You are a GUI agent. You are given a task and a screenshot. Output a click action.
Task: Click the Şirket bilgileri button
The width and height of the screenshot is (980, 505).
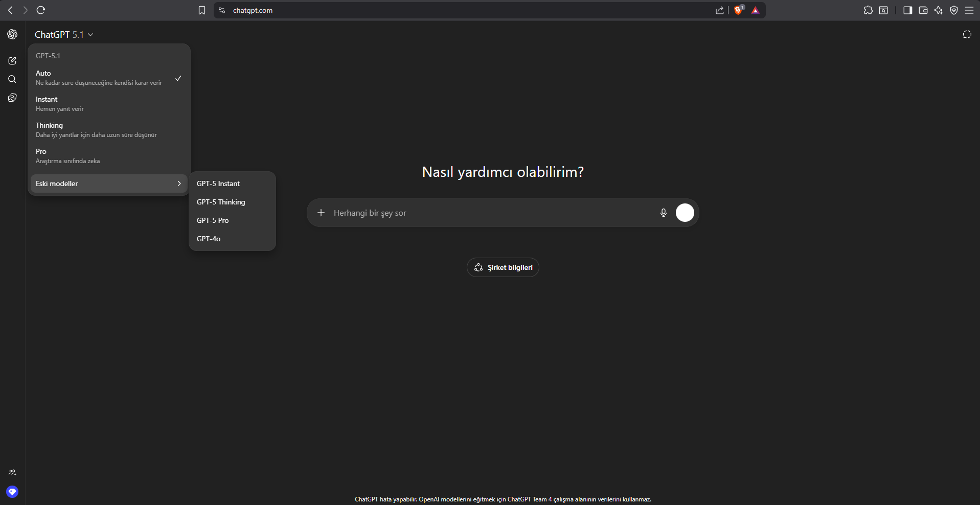[503, 267]
